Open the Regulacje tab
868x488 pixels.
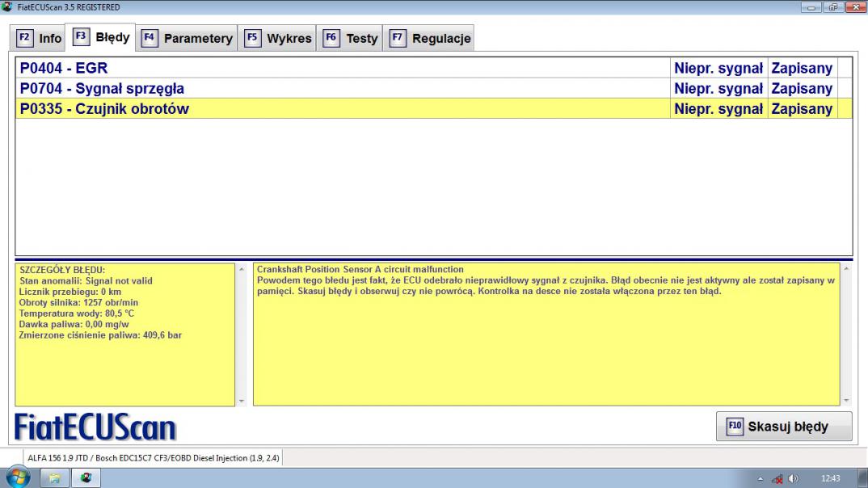[x=428, y=38]
